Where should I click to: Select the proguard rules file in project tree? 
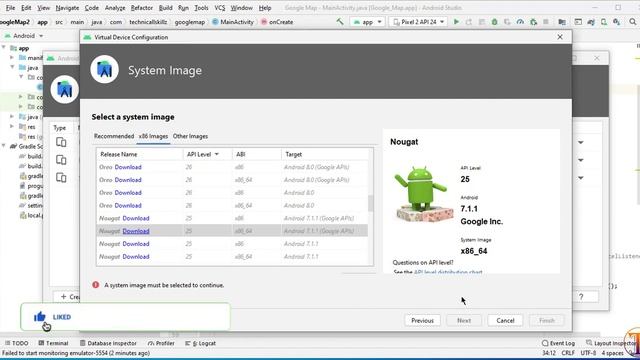coord(31,186)
